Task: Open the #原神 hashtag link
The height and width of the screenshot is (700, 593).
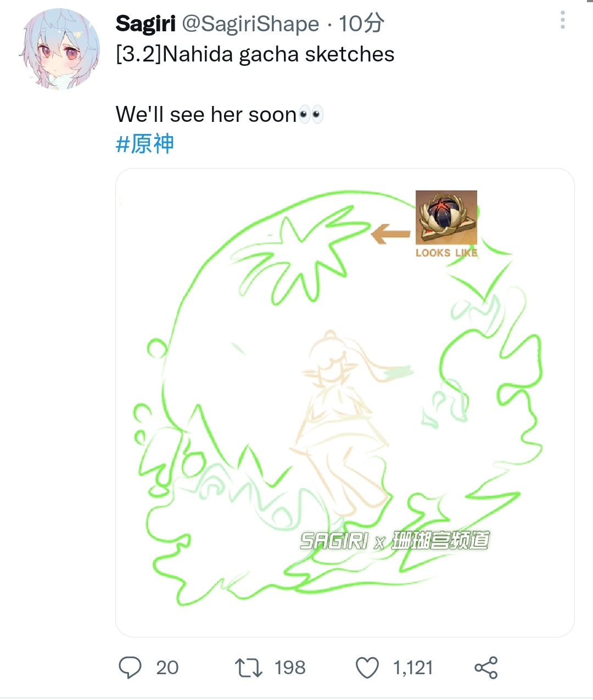Action: click(x=145, y=144)
